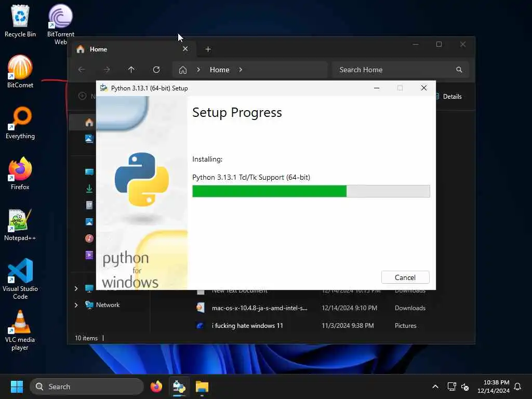
Task: Open the Music sidebar icon
Action: click(x=89, y=238)
